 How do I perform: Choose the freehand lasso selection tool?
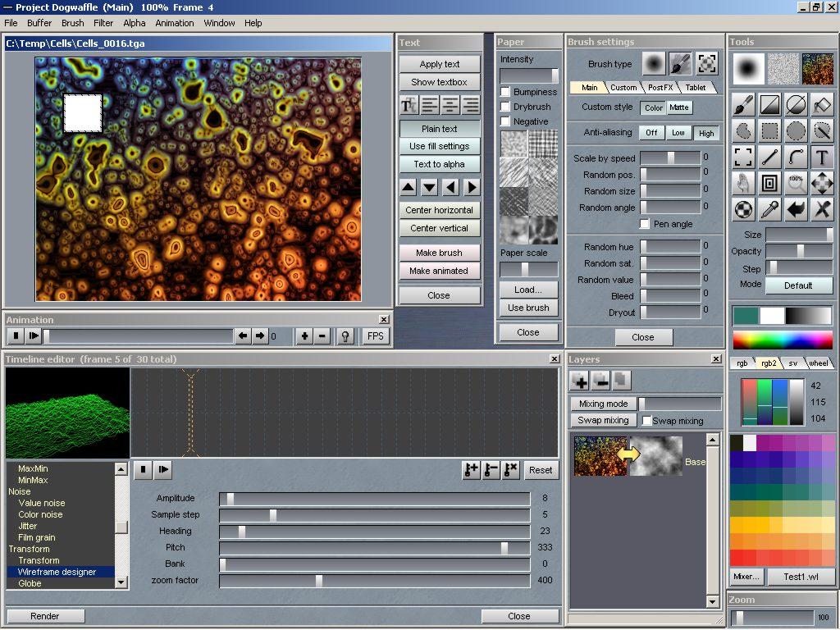tap(743, 130)
